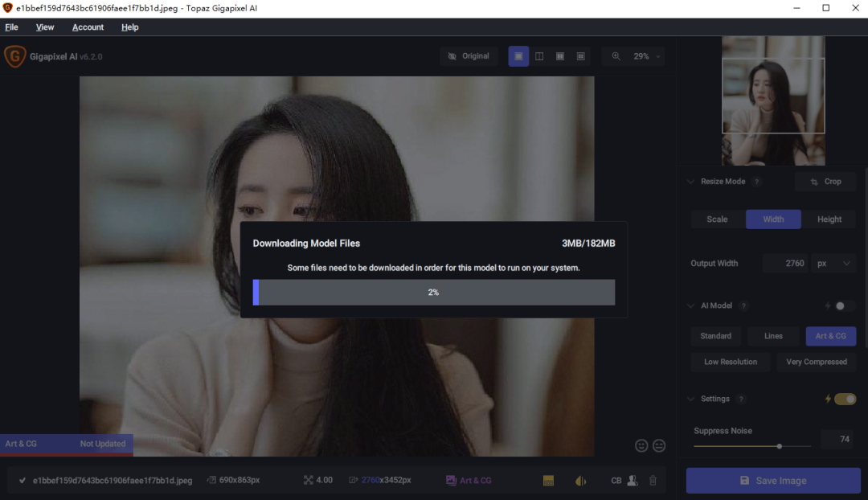Select the single image view mode
868x500 pixels.
[x=518, y=56]
